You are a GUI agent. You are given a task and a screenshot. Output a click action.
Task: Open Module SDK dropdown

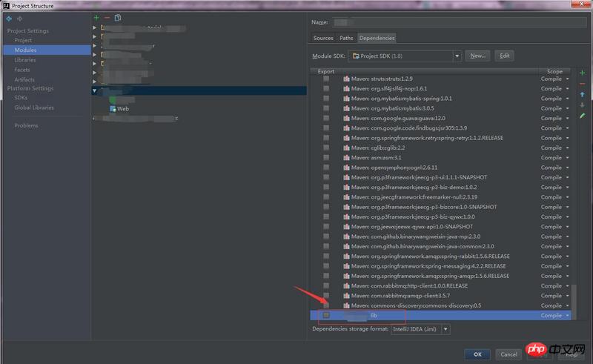457,56
